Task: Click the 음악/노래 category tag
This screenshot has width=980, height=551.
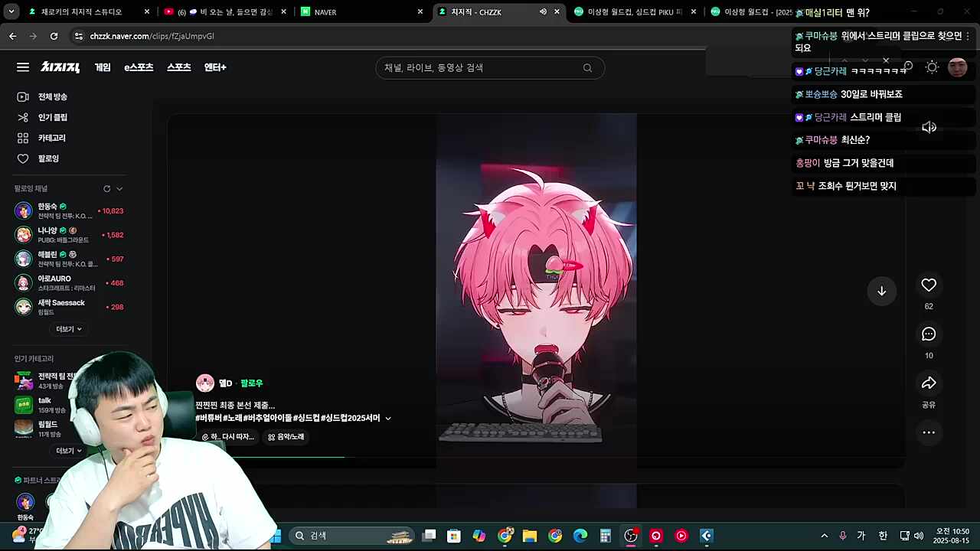Action: 286,437
